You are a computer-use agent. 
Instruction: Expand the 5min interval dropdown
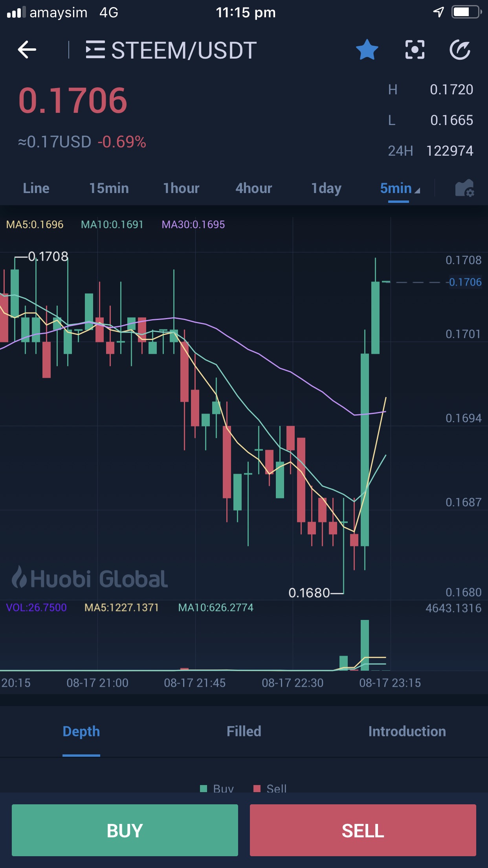pos(399,188)
